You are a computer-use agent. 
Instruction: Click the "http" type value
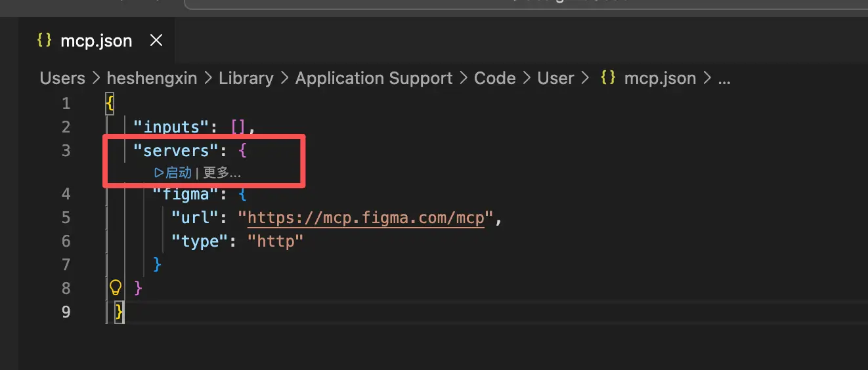point(275,241)
